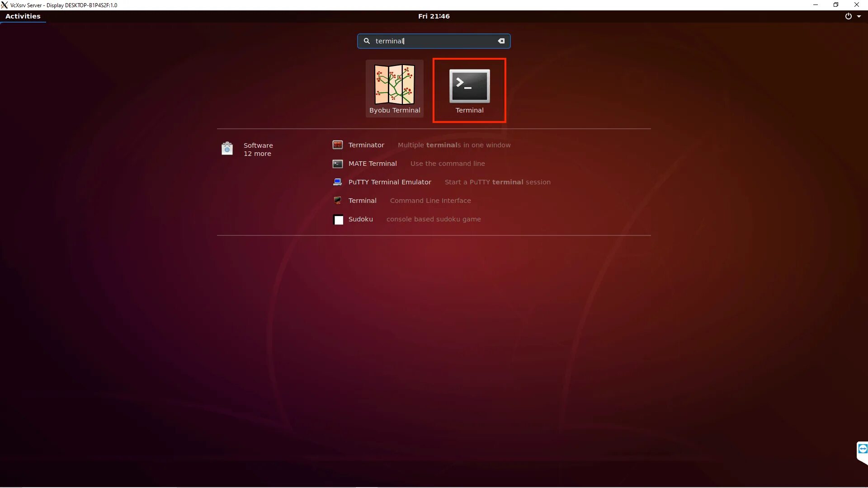Clear the search text with backspace icon
This screenshot has height=488, width=868.
click(x=501, y=41)
